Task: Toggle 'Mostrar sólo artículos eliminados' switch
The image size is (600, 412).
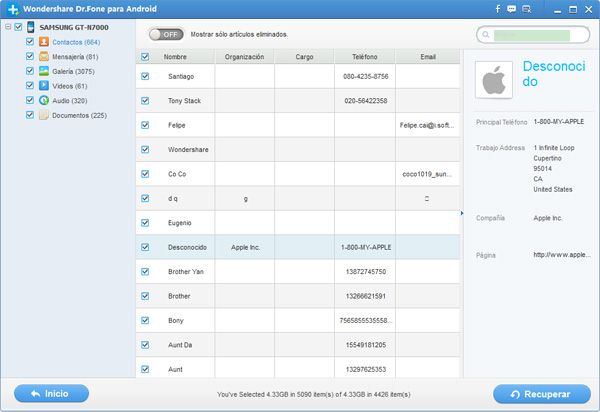Action: (166, 34)
